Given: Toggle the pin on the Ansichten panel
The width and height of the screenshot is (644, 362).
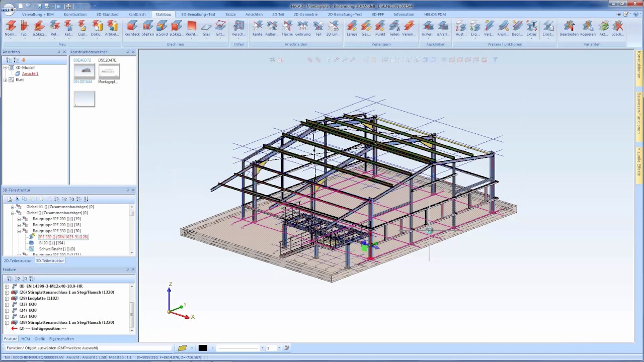Looking at the screenshot, I should click(x=58, y=52).
